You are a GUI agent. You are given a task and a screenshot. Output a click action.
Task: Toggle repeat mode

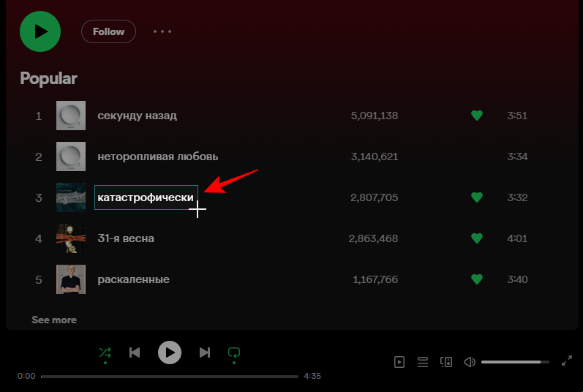(234, 353)
